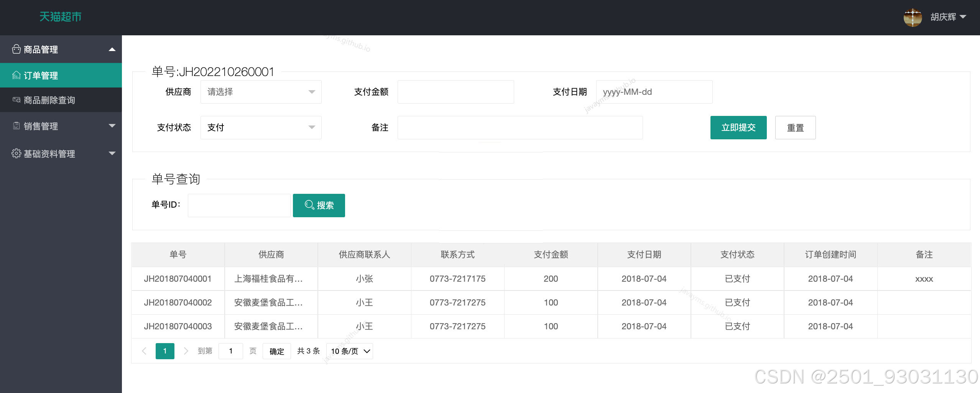Image resolution: width=980 pixels, height=393 pixels.
Task: Click the 订单管理 sidebar icon
Action: 16,75
